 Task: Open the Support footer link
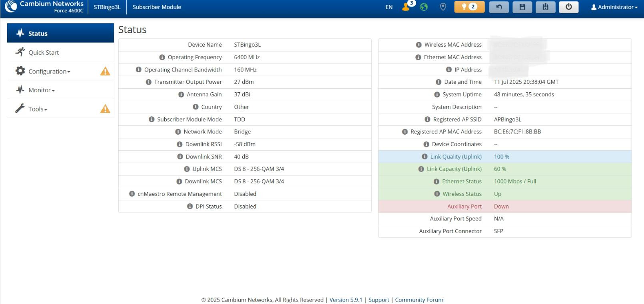379,300
